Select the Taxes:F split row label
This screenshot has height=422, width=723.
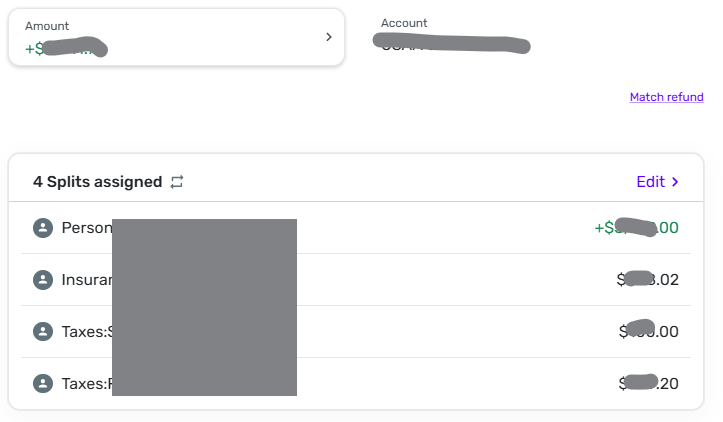pyautogui.click(x=86, y=383)
